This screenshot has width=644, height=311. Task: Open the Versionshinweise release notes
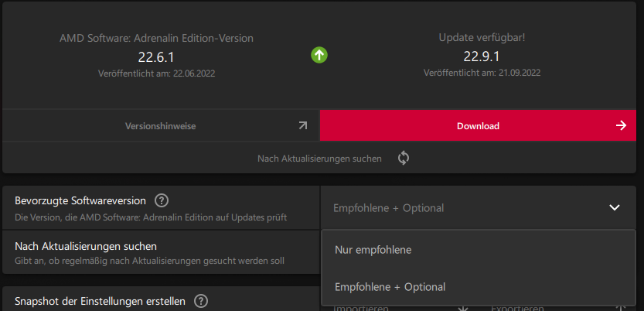tap(161, 125)
